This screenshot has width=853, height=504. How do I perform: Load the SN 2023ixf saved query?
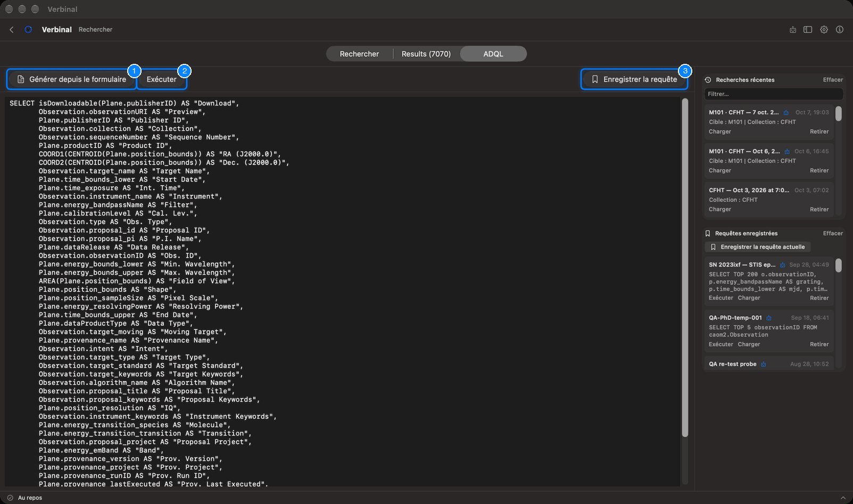[x=749, y=298]
